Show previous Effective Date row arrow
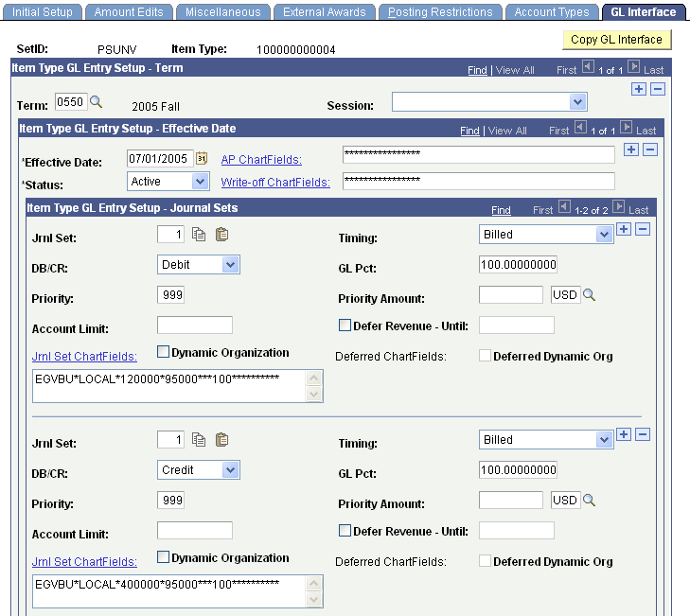The image size is (690, 616). (581, 128)
